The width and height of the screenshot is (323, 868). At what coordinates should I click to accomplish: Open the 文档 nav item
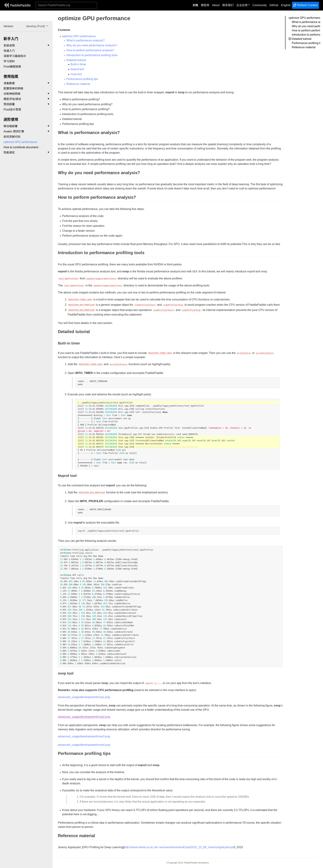click(195, 5)
